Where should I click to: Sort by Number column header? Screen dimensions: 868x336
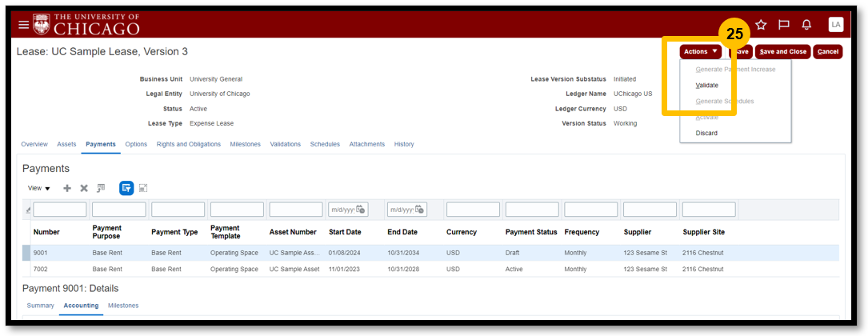(x=46, y=232)
